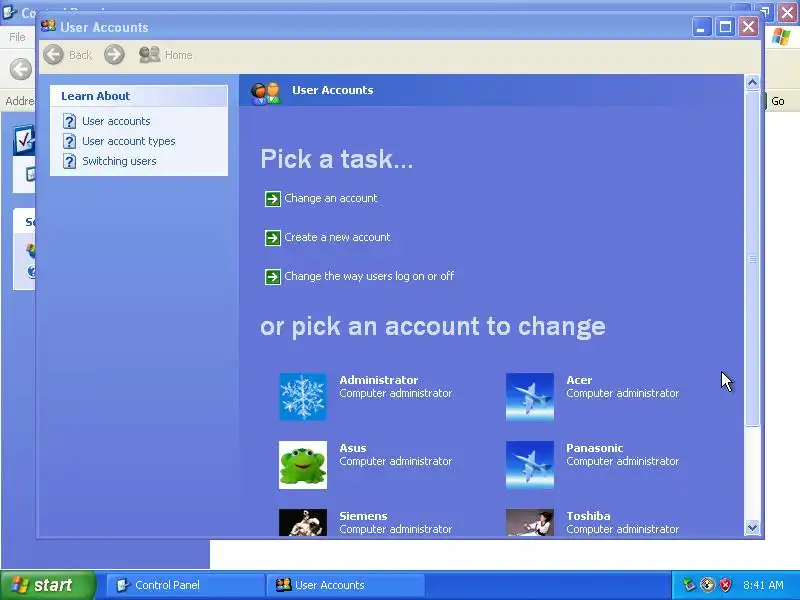Close the User Accounts window
This screenshot has width=800, height=600.
[x=748, y=27]
